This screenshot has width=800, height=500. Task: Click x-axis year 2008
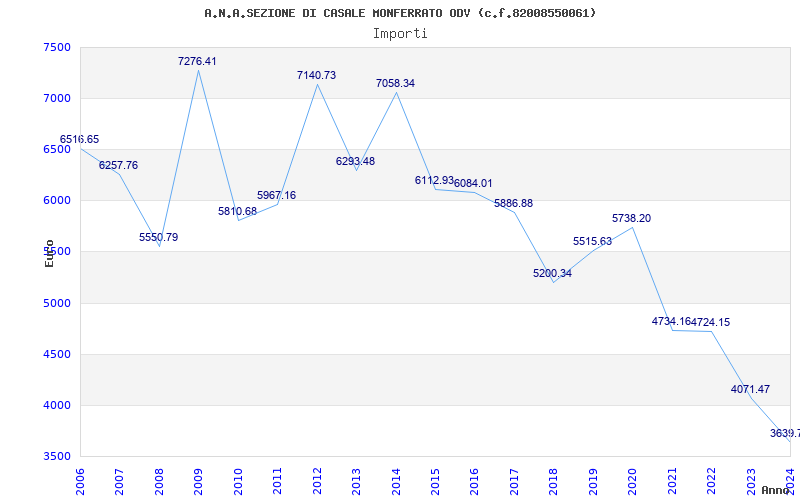pyautogui.click(x=159, y=481)
